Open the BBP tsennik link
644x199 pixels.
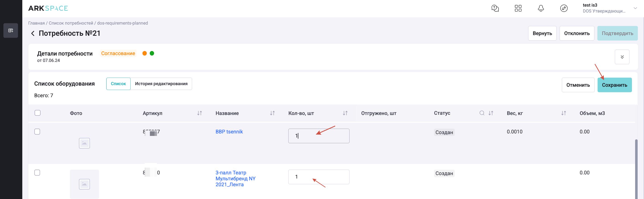click(229, 132)
